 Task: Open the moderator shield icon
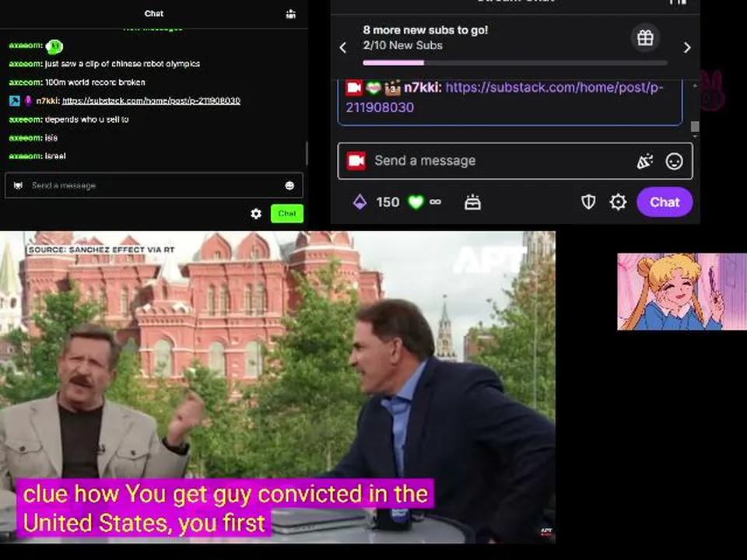pyautogui.click(x=588, y=202)
